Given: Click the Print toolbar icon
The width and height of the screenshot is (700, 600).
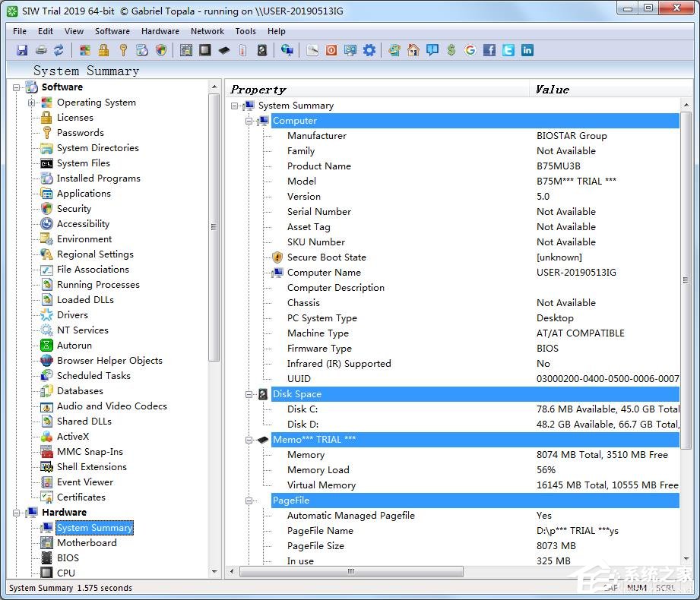Looking at the screenshot, I should pyautogui.click(x=40, y=50).
